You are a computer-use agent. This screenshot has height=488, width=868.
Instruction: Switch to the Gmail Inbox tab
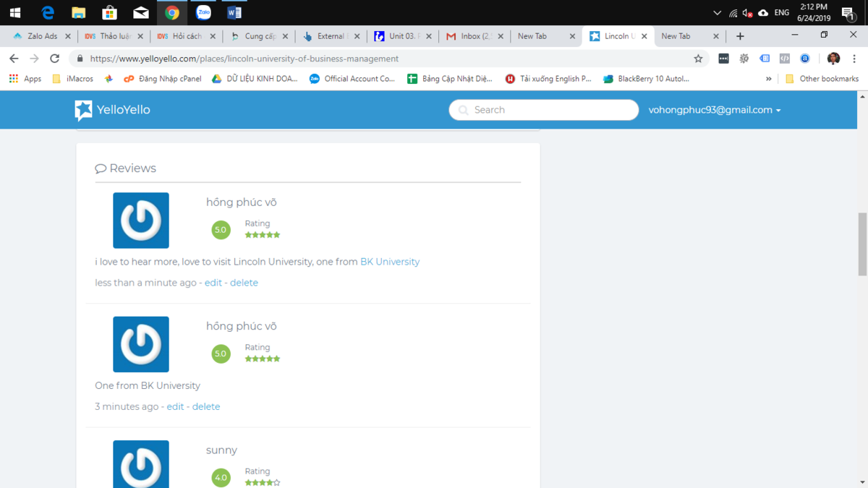pos(474,36)
